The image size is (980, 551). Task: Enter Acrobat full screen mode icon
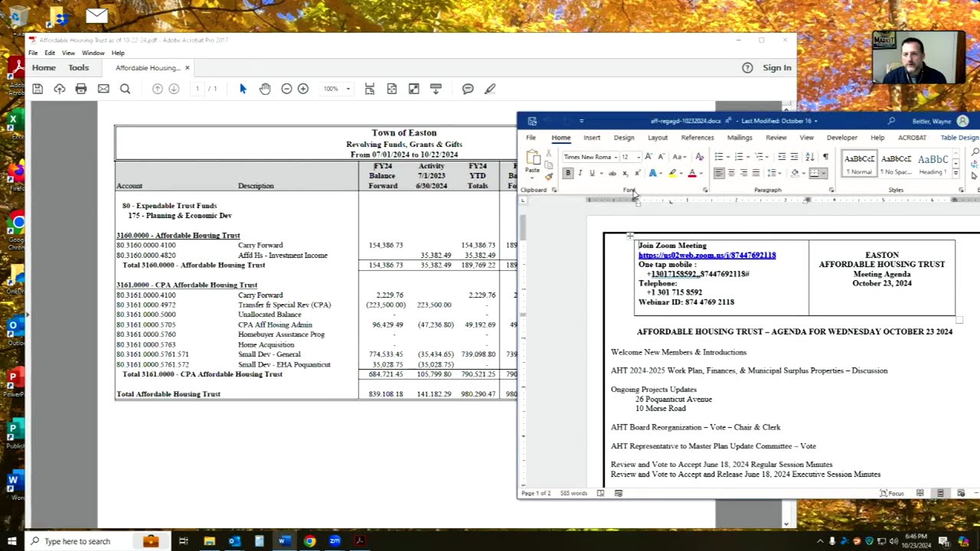(414, 89)
